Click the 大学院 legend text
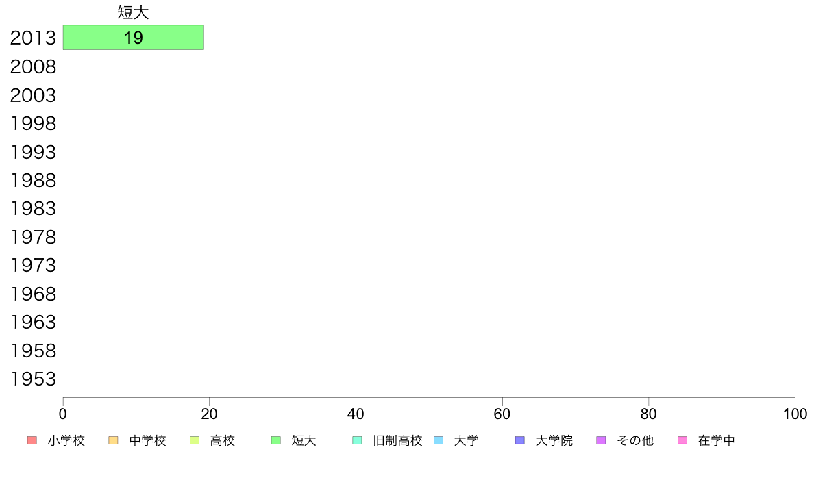 554,441
